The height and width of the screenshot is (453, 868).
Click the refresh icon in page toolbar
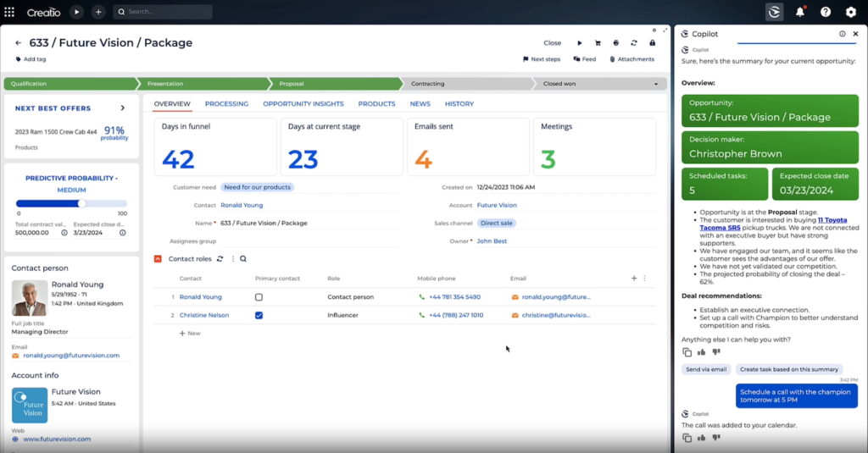click(x=634, y=43)
